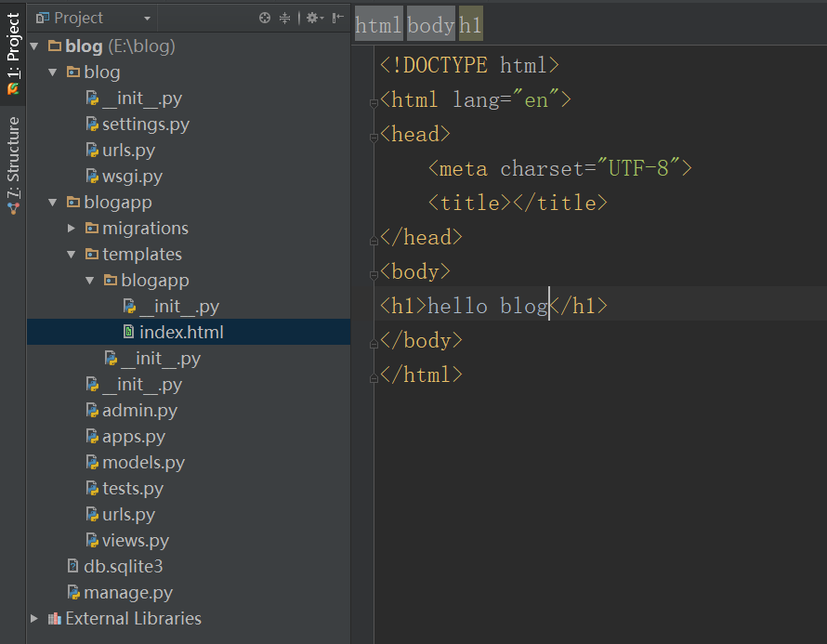Select admin.py in the project tree

(x=139, y=411)
